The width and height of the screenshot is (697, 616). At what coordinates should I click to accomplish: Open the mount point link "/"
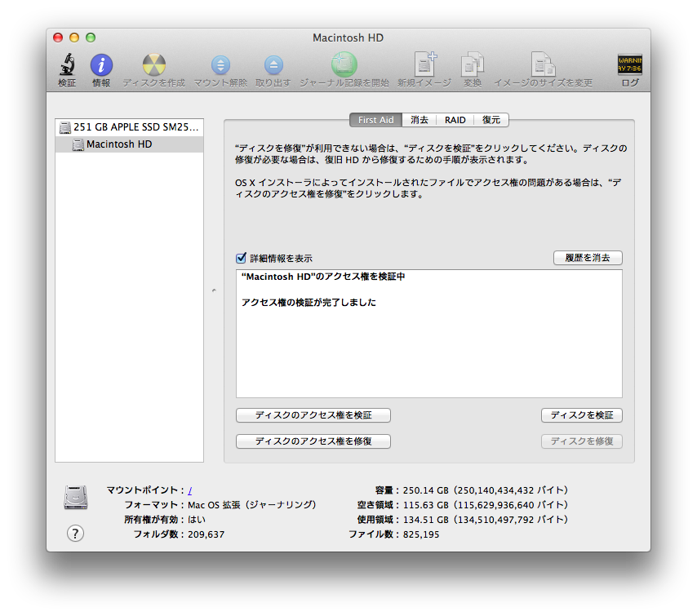click(x=190, y=490)
